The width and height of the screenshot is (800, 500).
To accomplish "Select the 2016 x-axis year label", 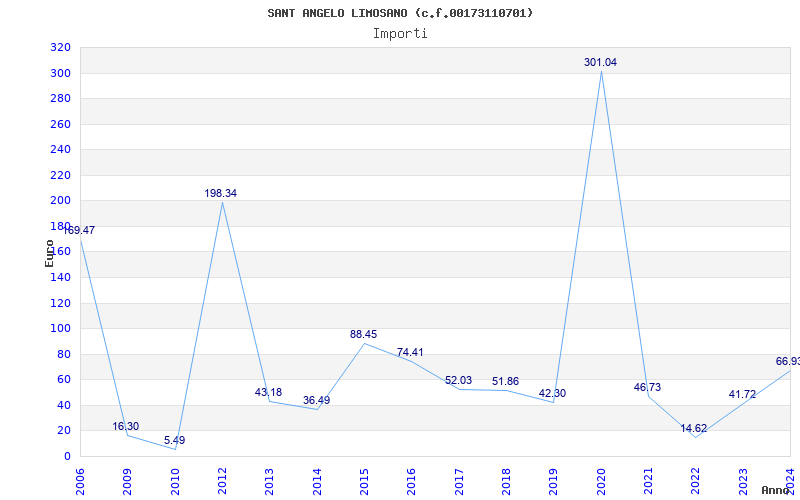I will 412,482.
